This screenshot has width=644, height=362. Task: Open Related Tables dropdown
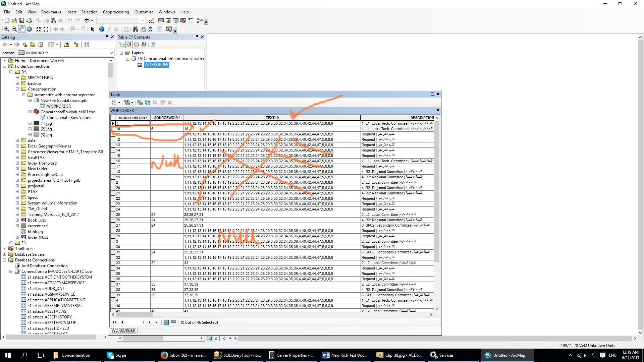[129, 103]
